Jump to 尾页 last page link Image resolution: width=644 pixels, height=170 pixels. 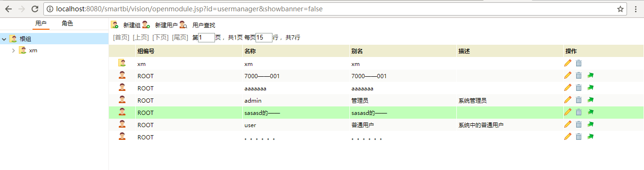click(x=180, y=38)
